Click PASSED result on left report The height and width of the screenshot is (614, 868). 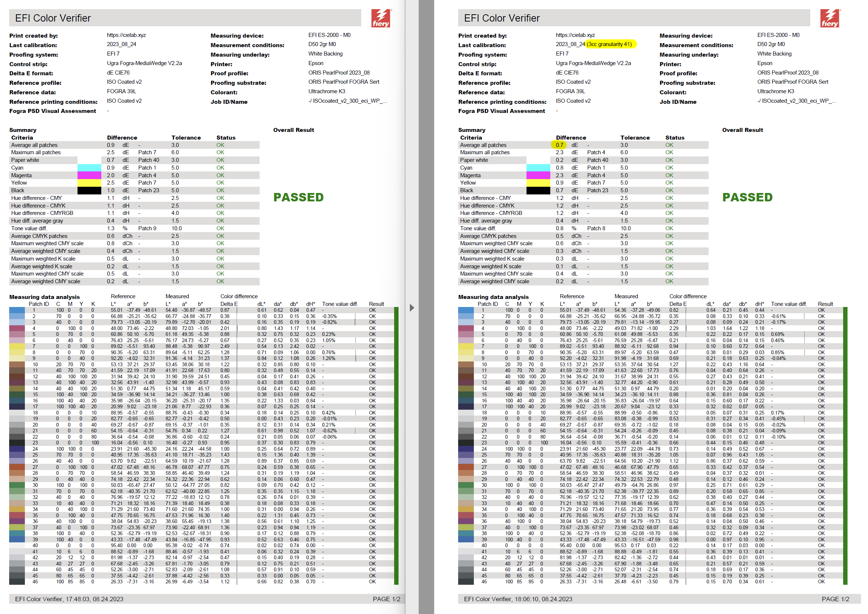click(x=298, y=197)
